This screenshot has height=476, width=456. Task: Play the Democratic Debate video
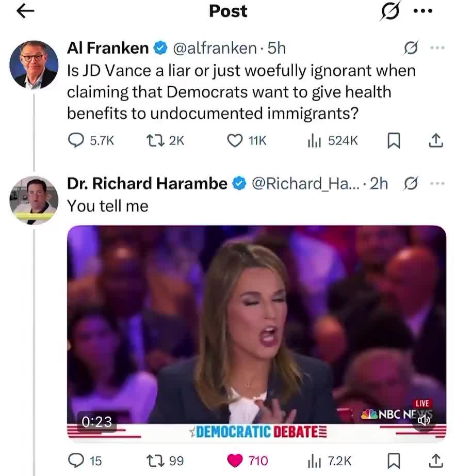256,333
